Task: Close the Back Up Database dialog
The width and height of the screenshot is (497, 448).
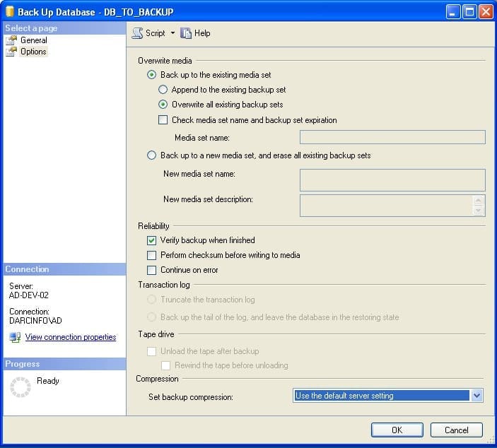Action: pyautogui.click(x=486, y=12)
